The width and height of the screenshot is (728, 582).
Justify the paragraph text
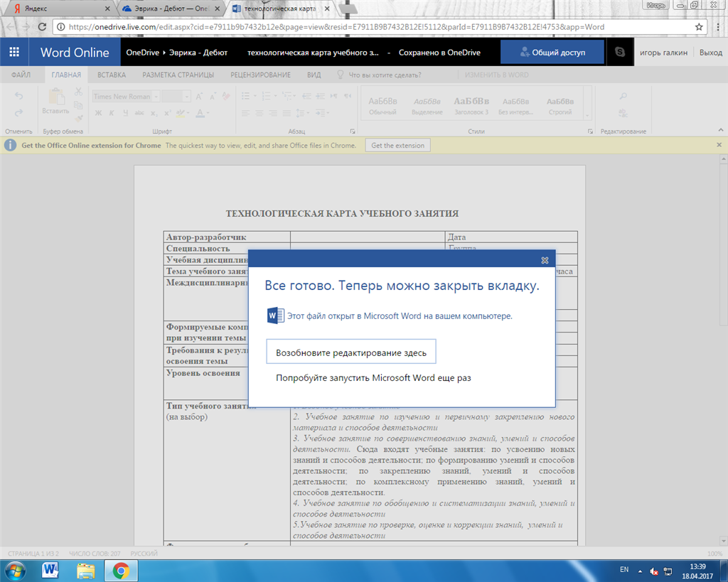click(x=287, y=113)
